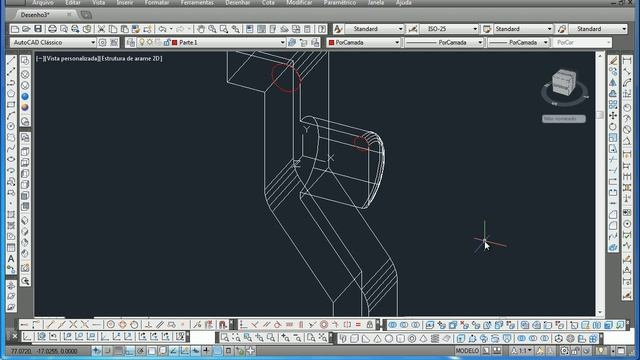
Task: Select the Rectangle tool in the Draw toolbar
Action: pyautogui.click(x=11, y=104)
